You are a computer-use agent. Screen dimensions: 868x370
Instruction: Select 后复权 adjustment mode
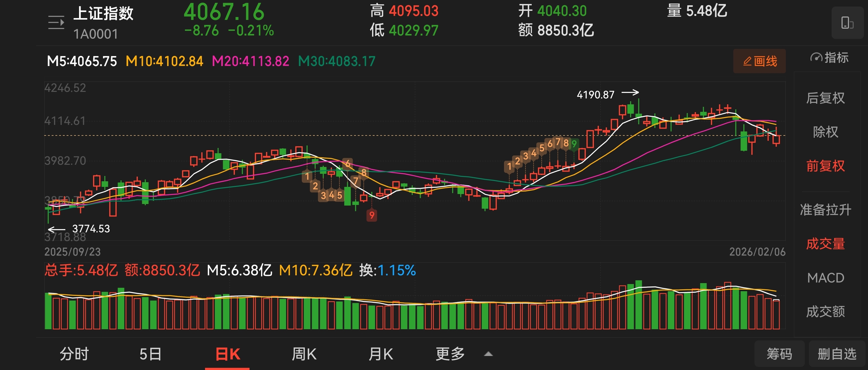[825, 98]
